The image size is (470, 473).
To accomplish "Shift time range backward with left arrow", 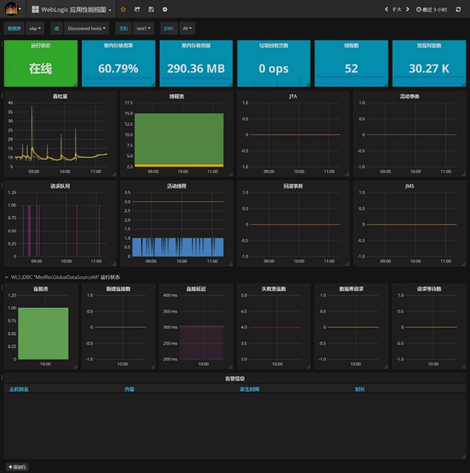I will tap(386, 9).
